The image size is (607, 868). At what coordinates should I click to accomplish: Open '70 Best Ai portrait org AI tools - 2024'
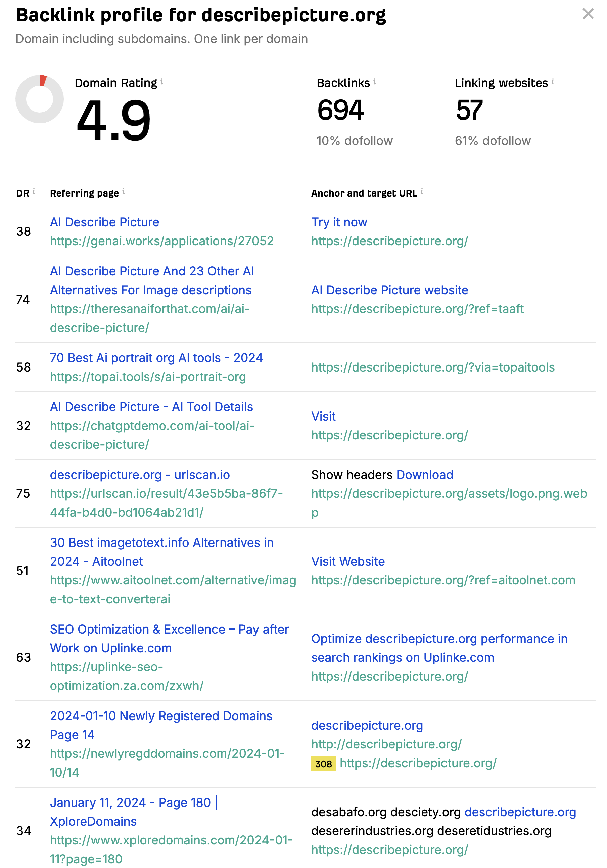[x=156, y=358]
